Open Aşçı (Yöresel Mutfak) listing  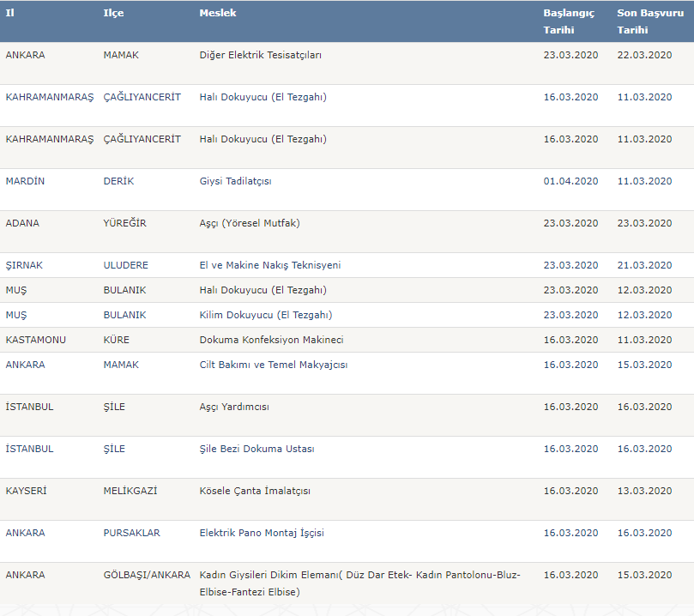[250, 223]
